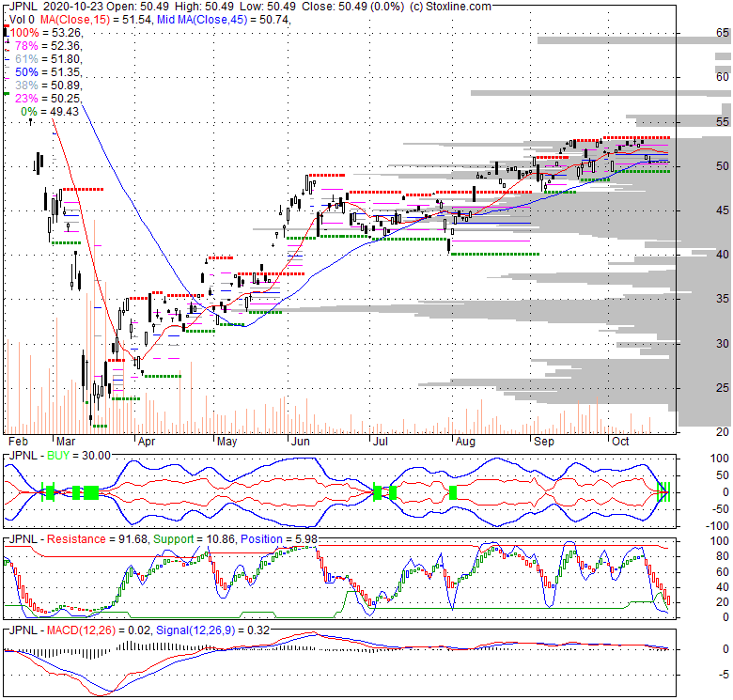Click the 25 price axis label

pyautogui.click(x=723, y=388)
